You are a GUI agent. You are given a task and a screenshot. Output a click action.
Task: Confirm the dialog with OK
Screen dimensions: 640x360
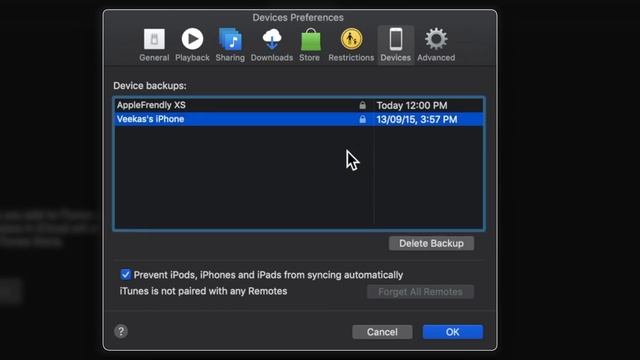453,332
